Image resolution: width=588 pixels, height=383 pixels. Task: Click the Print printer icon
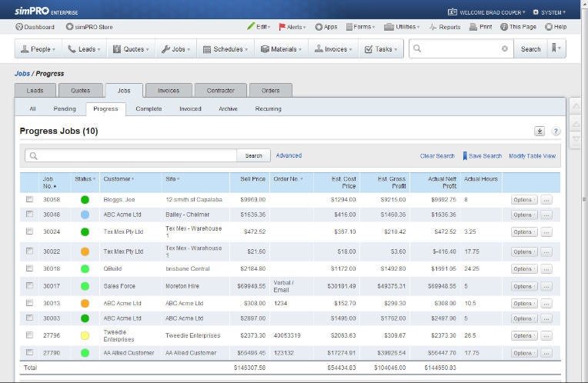(473, 27)
